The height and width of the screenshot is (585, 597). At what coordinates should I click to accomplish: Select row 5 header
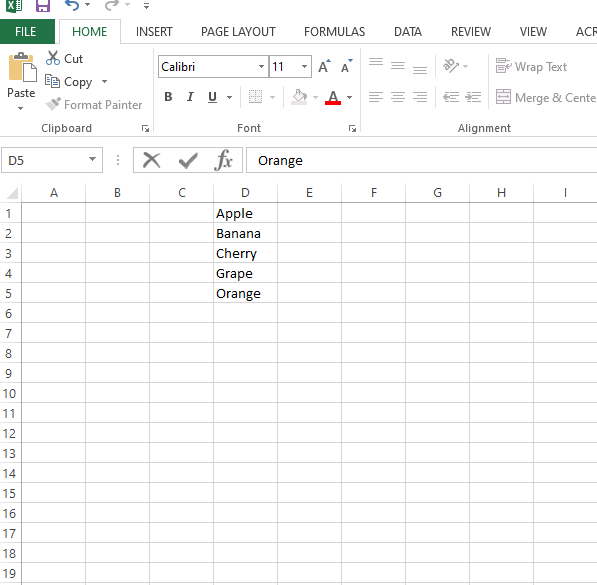coord(10,293)
